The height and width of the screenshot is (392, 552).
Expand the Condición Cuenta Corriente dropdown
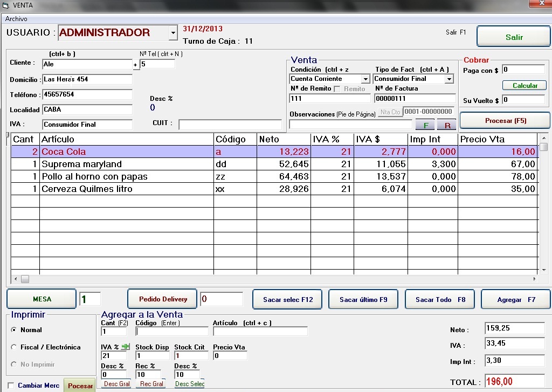[x=365, y=79]
